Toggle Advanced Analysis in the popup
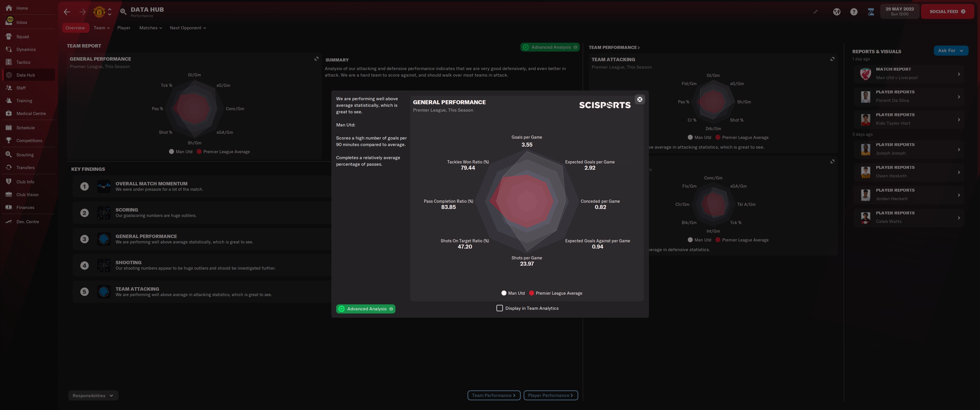The height and width of the screenshot is (410, 980). click(x=366, y=309)
